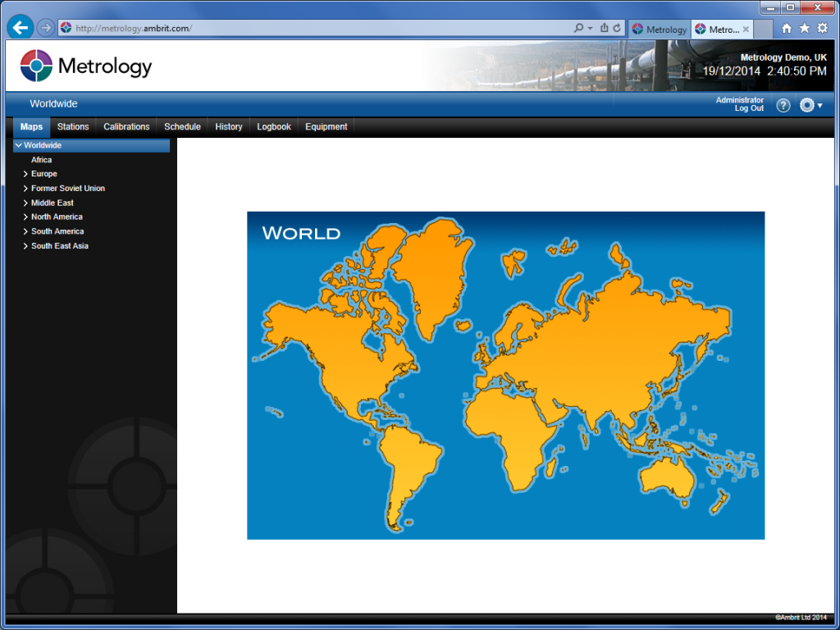
Task: Click the Administrator link
Action: [739, 99]
